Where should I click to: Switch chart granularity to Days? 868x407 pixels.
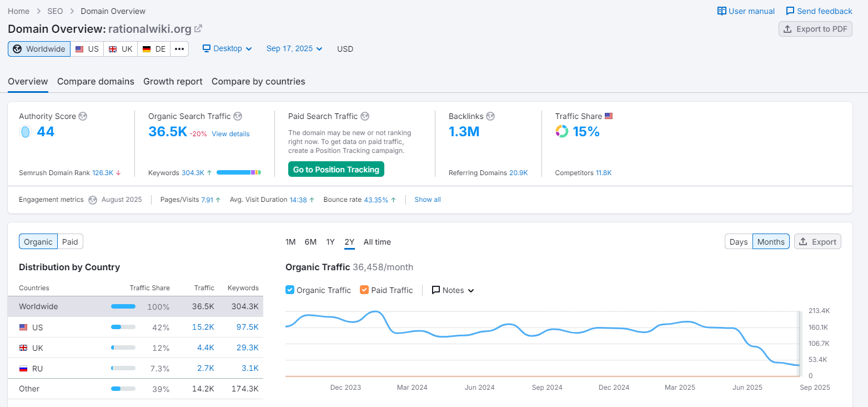point(739,242)
